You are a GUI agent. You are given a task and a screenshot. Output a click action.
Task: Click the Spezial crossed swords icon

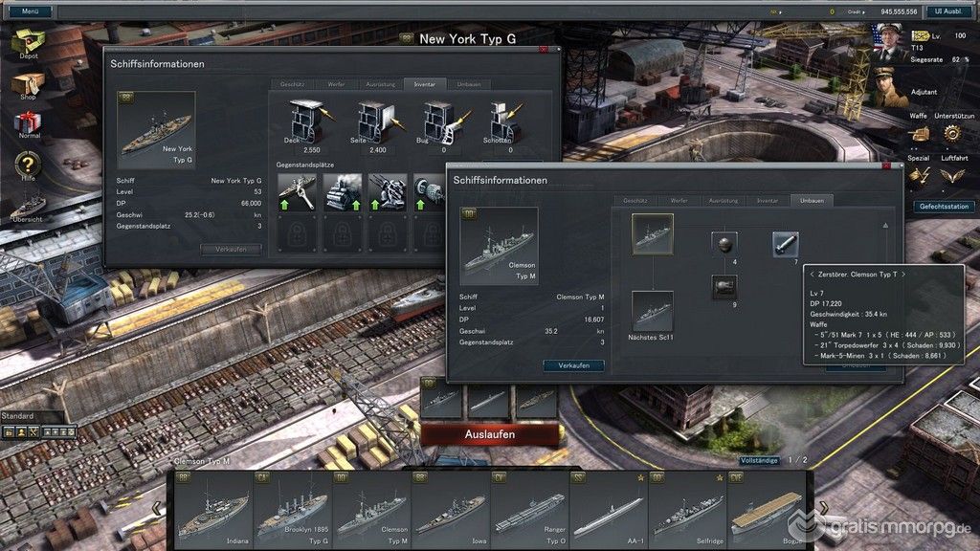coord(919,175)
